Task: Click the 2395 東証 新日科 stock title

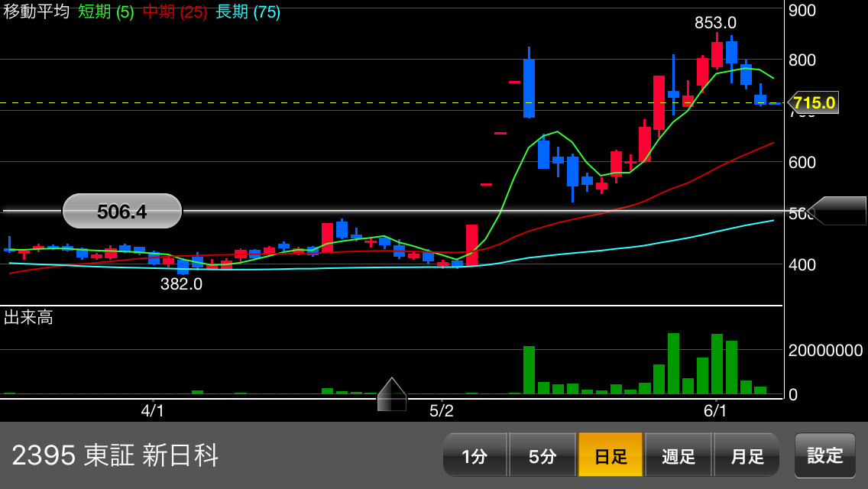Action: 115,455
